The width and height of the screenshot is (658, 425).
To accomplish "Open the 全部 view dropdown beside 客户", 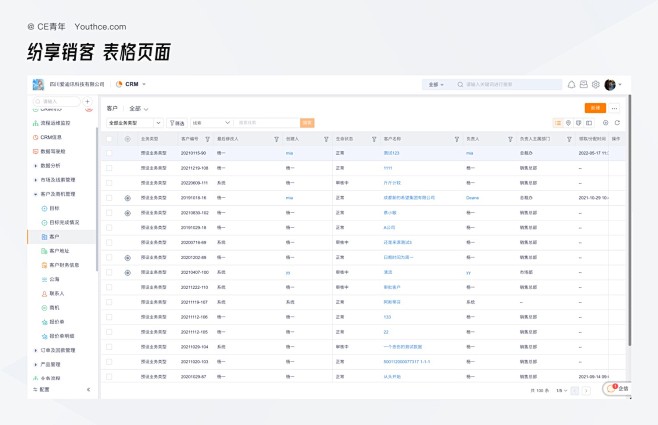I will pos(138,109).
